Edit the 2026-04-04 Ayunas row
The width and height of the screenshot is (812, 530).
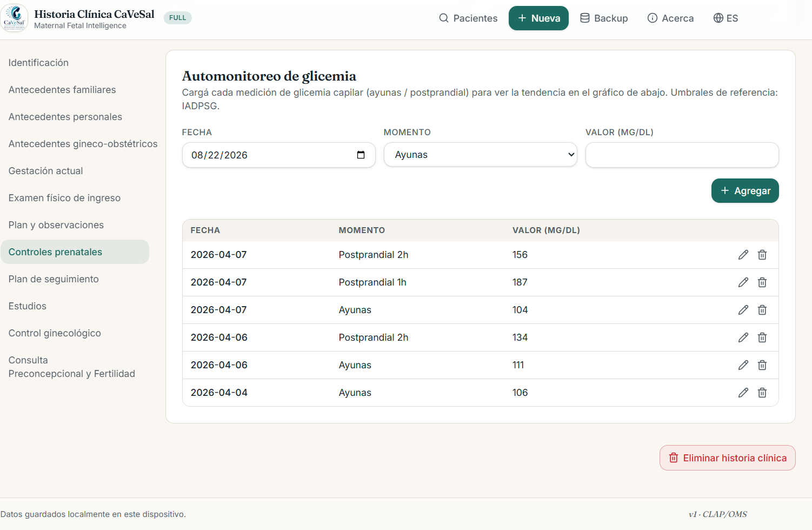tap(743, 393)
